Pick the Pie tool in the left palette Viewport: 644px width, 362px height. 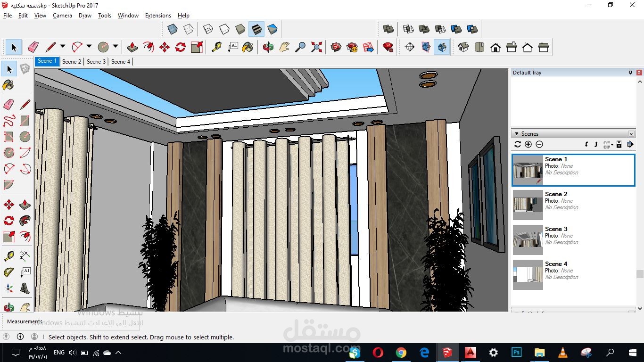[x=9, y=184]
